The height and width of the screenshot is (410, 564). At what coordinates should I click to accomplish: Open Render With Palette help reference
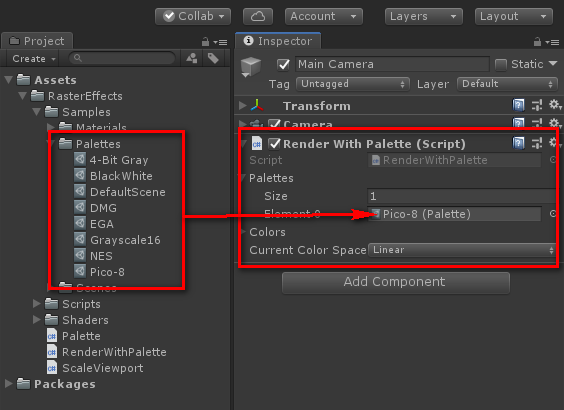point(518,143)
